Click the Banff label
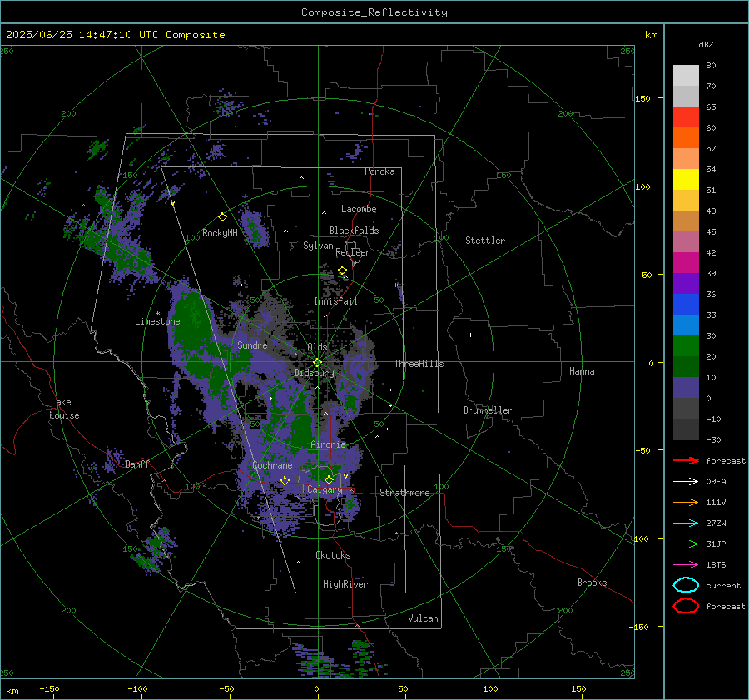 (x=137, y=464)
